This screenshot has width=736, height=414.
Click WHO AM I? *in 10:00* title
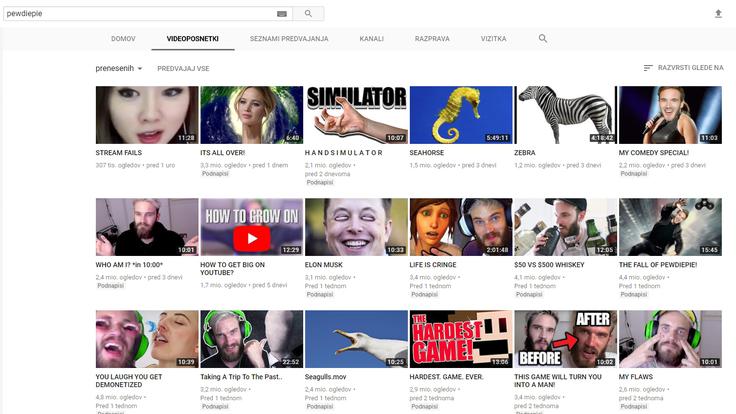[x=129, y=265]
